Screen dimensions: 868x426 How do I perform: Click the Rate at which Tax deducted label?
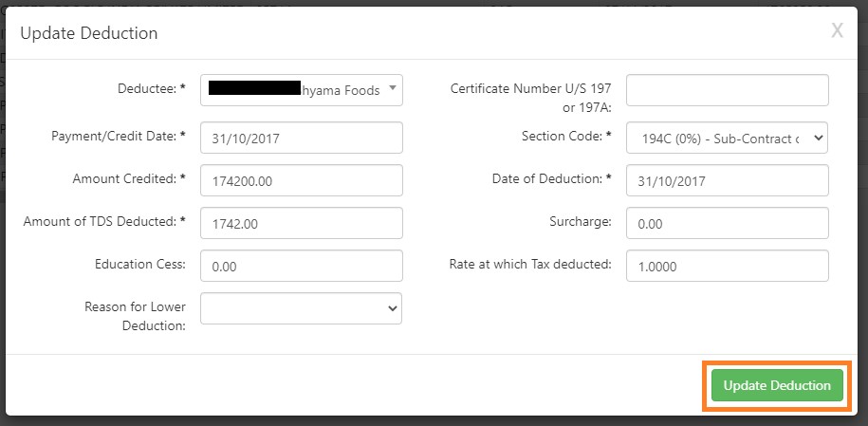pos(530,265)
